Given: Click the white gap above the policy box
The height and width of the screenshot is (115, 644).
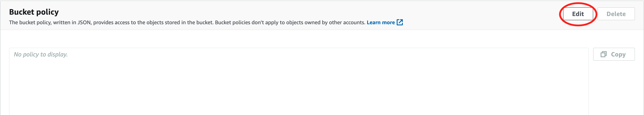Looking at the screenshot, I should (x=299, y=39).
